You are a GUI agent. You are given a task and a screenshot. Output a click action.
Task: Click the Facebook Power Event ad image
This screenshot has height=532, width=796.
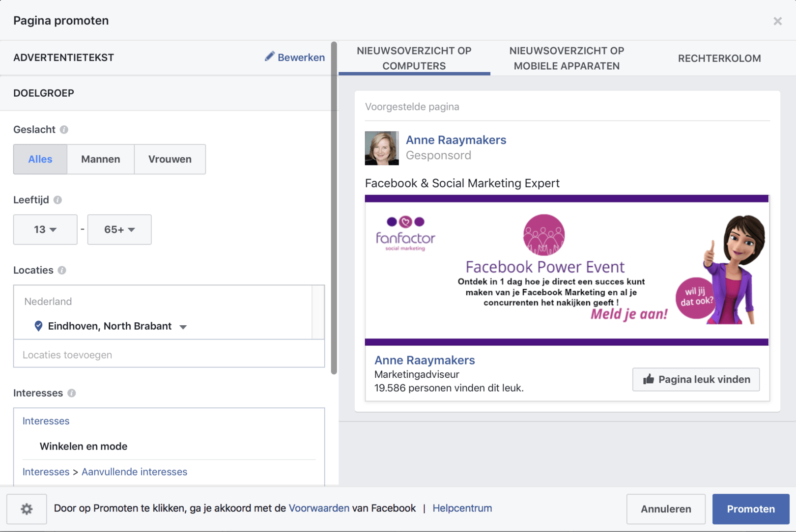[x=567, y=270]
